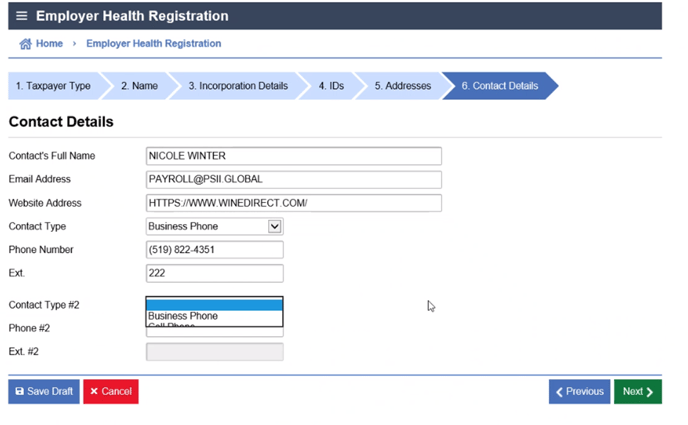The height and width of the screenshot is (425, 688).
Task: Open the hamburger menu icon
Action: point(22,16)
